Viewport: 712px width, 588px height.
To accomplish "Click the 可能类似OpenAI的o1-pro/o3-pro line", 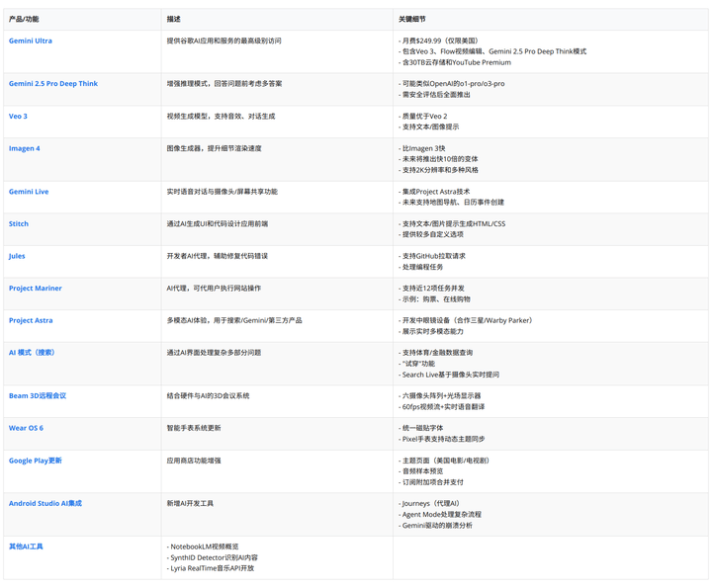I will [452, 83].
